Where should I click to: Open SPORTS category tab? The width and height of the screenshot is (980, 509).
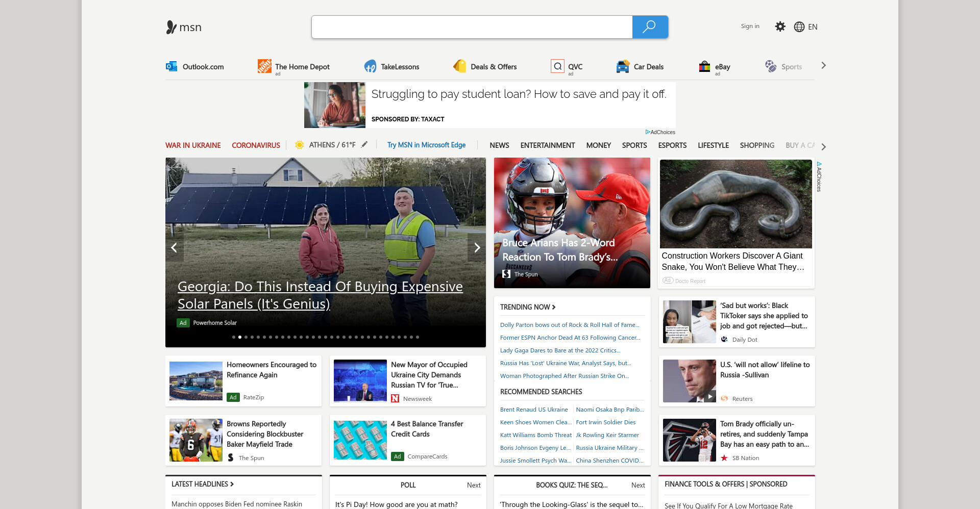click(634, 145)
